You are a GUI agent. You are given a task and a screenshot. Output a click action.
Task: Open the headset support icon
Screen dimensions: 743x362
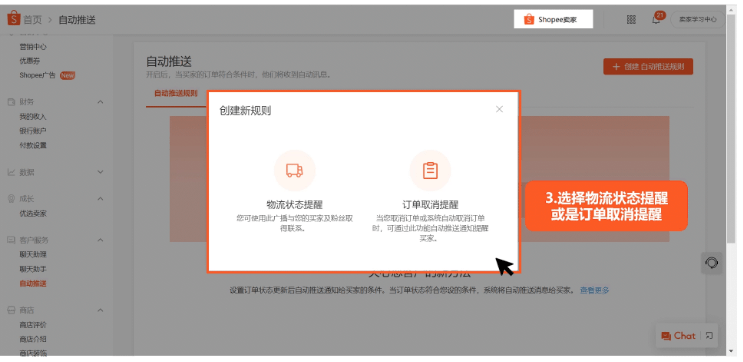[711, 263]
